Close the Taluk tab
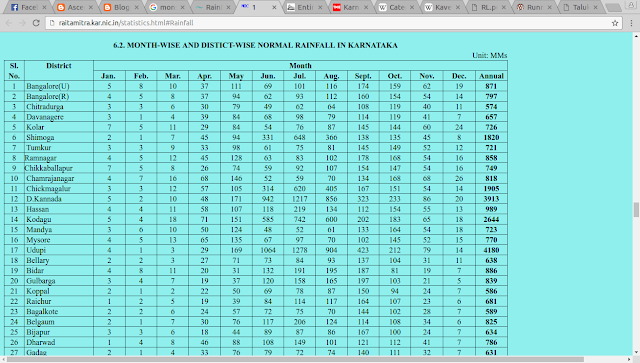Screen dimensions: 640x363 (x=595, y=7)
